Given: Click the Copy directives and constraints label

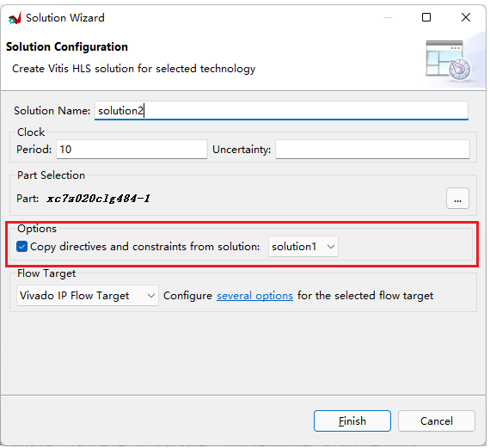Looking at the screenshot, I should coord(144,247).
